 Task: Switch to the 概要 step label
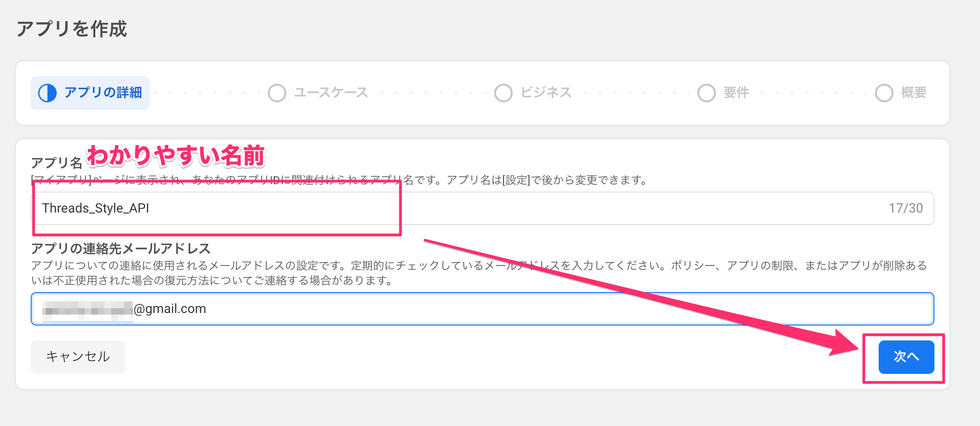[914, 93]
